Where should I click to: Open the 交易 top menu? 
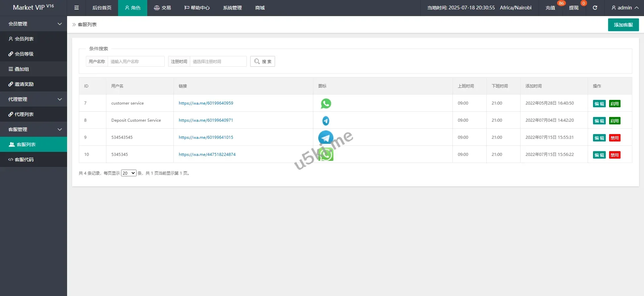[162, 8]
